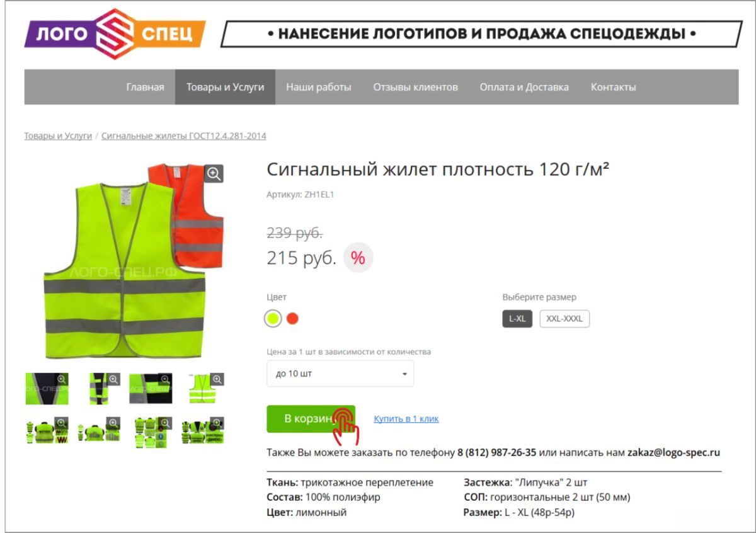Add item with В корзину button
The width and height of the screenshot is (756, 533).
click(x=311, y=419)
